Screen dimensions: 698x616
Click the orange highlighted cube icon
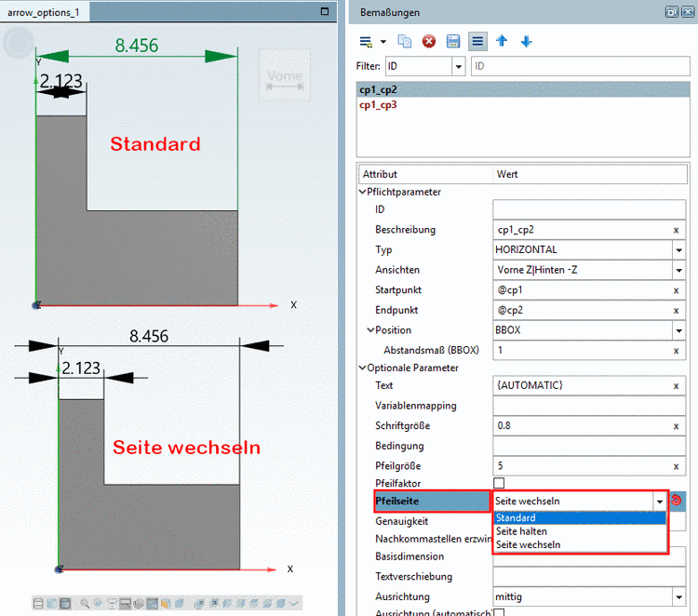tap(166, 604)
